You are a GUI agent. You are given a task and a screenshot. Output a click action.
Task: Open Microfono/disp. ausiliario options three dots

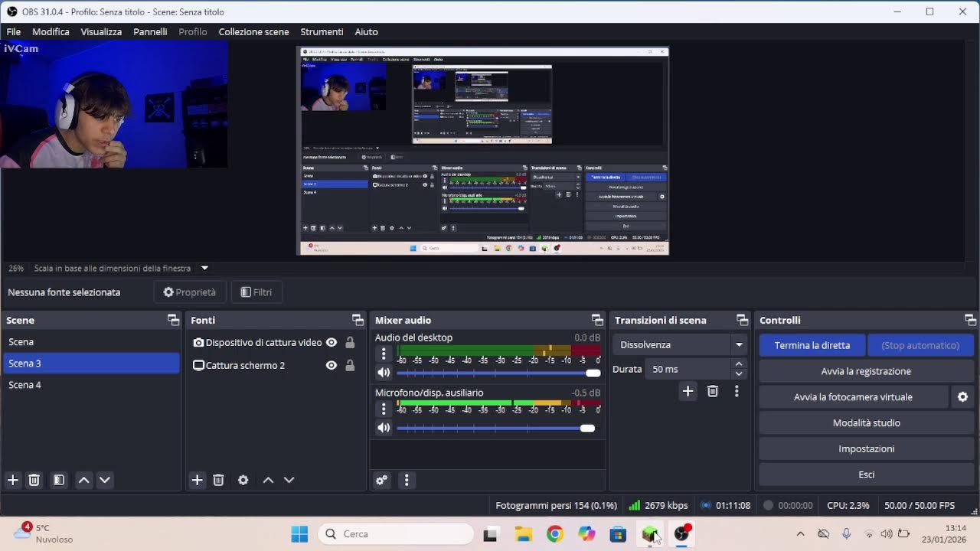384,409
